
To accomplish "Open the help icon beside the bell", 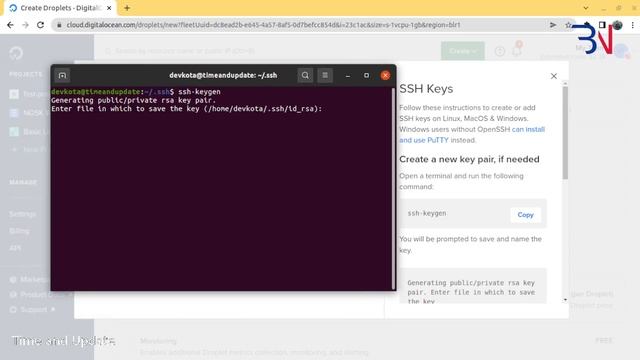I will 500,51.
